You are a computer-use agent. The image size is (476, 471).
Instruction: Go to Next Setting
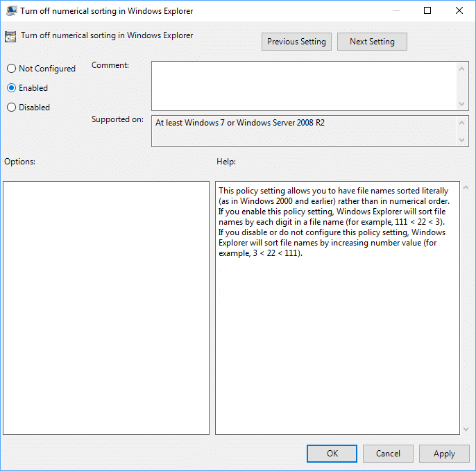[372, 42]
